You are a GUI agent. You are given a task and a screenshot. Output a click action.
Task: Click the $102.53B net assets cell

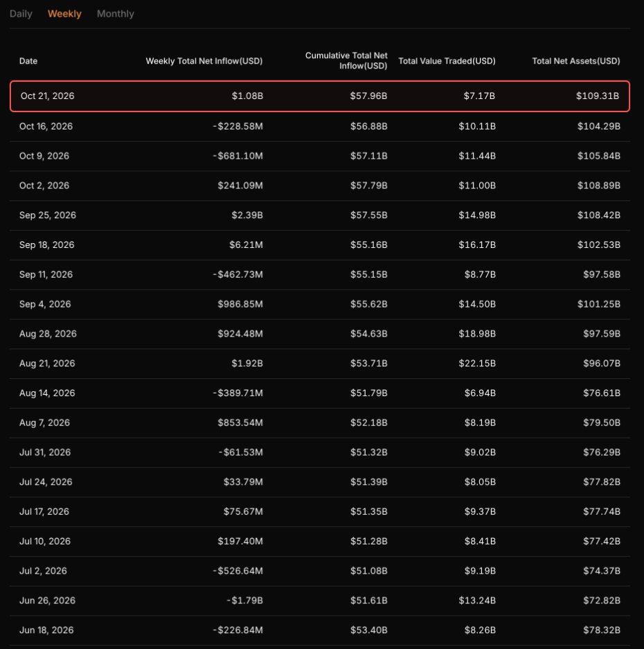[598, 245]
